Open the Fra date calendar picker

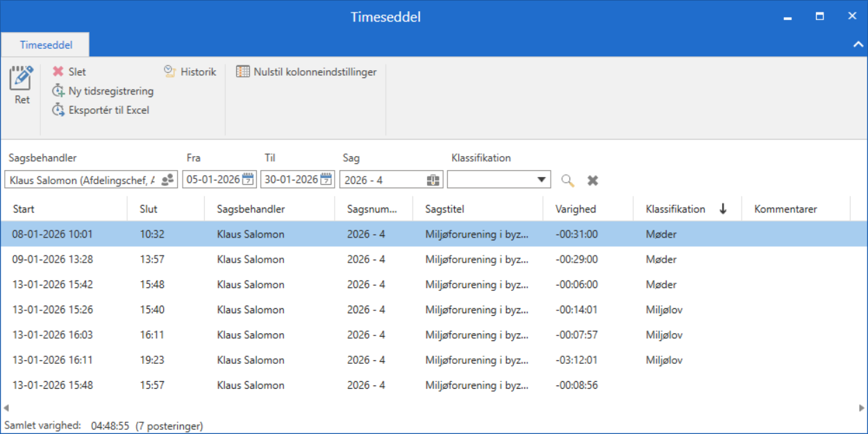click(249, 180)
